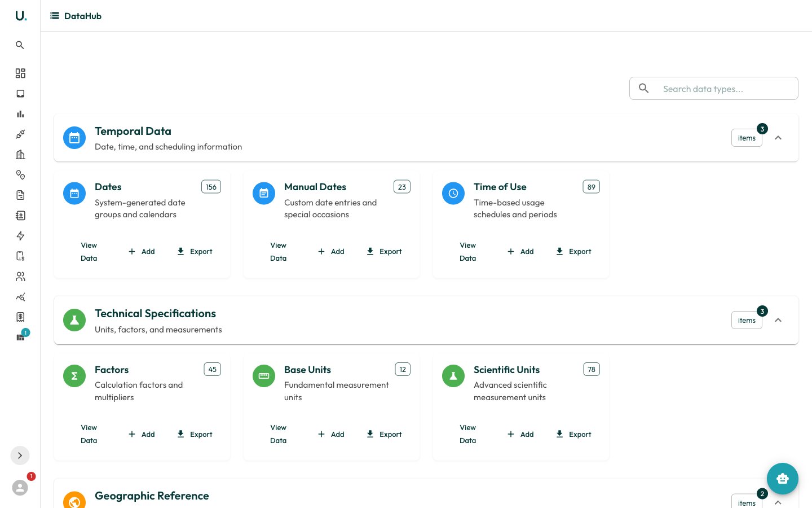Add a Base Units entry
Screen dimensions: 812x508
point(332,434)
